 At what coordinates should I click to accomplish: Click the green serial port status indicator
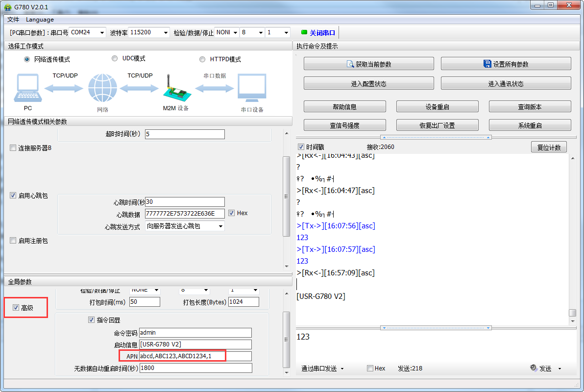click(304, 32)
